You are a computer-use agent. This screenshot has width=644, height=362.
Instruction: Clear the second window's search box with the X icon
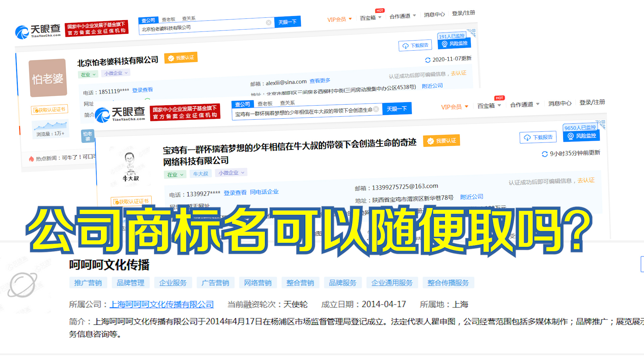point(376,109)
